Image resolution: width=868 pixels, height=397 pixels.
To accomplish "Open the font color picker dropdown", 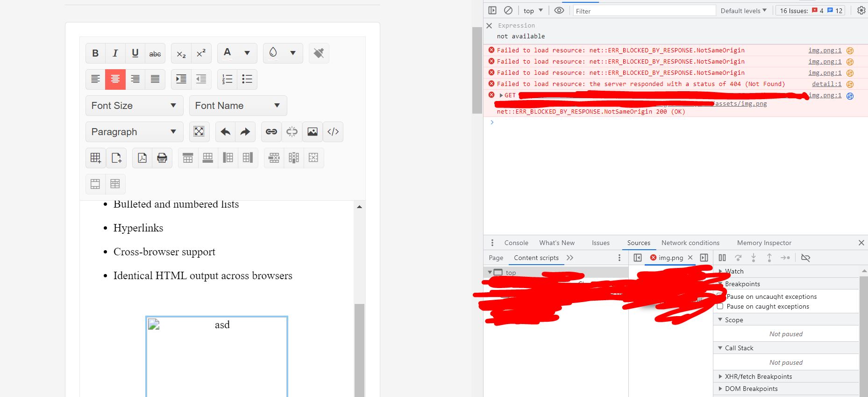I will (247, 53).
